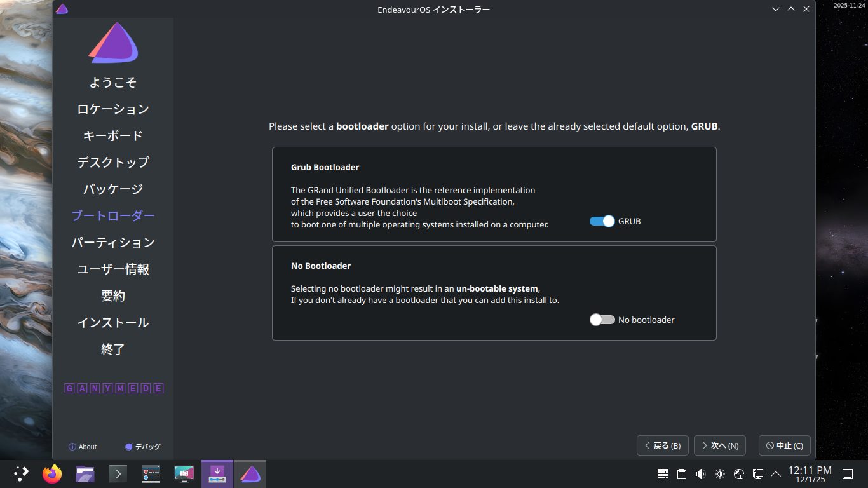
Task: Go back with the 戻る (B) button
Action: tap(663, 445)
